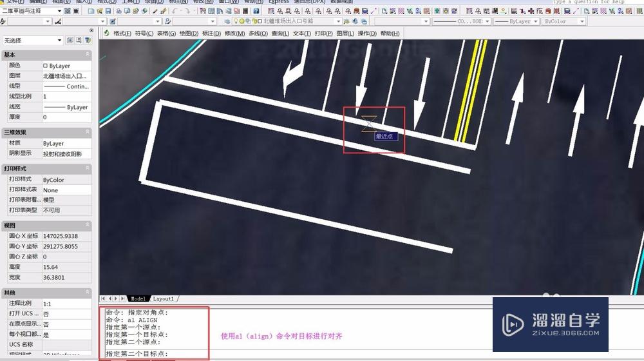Open the workspace dropdown 二维草图与注释
The height and width of the screenshot is (361, 644).
[32, 11]
